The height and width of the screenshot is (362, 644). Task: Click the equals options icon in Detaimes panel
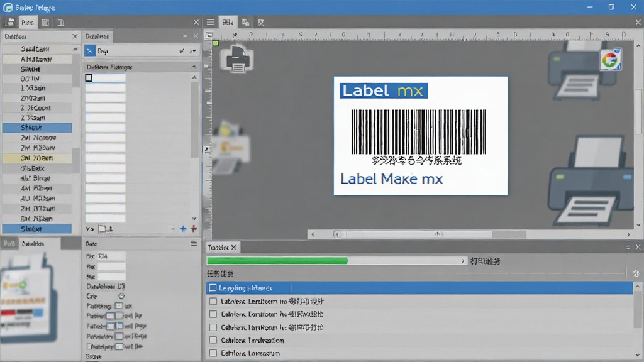pos(186,36)
